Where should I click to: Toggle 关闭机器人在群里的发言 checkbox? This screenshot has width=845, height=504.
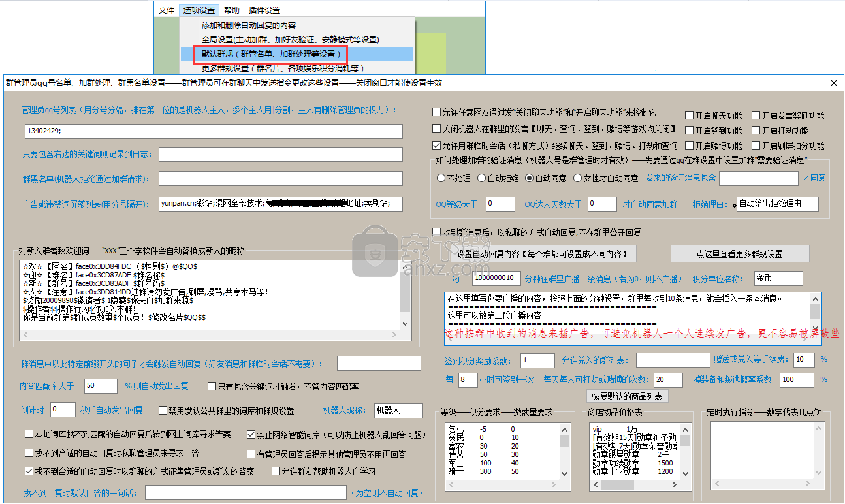click(x=436, y=129)
